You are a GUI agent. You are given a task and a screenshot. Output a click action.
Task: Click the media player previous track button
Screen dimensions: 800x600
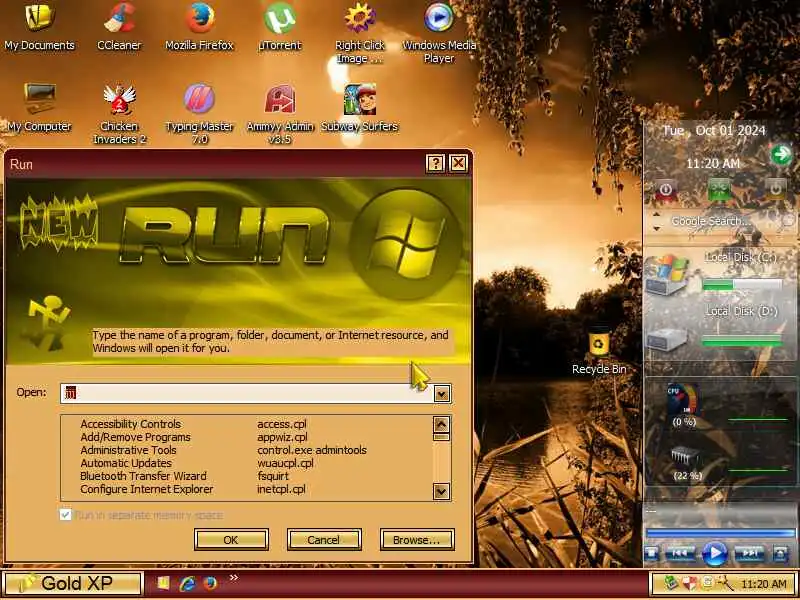pos(681,553)
